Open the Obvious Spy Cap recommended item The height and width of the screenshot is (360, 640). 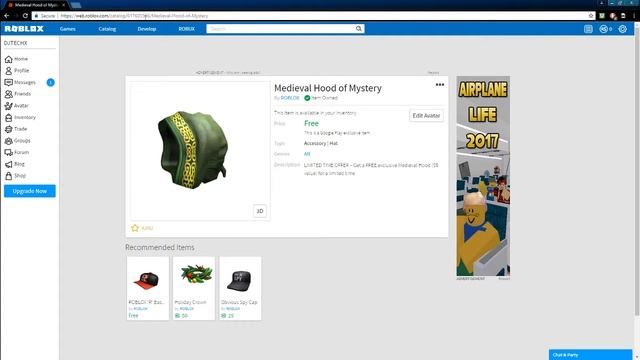point(240,288)
